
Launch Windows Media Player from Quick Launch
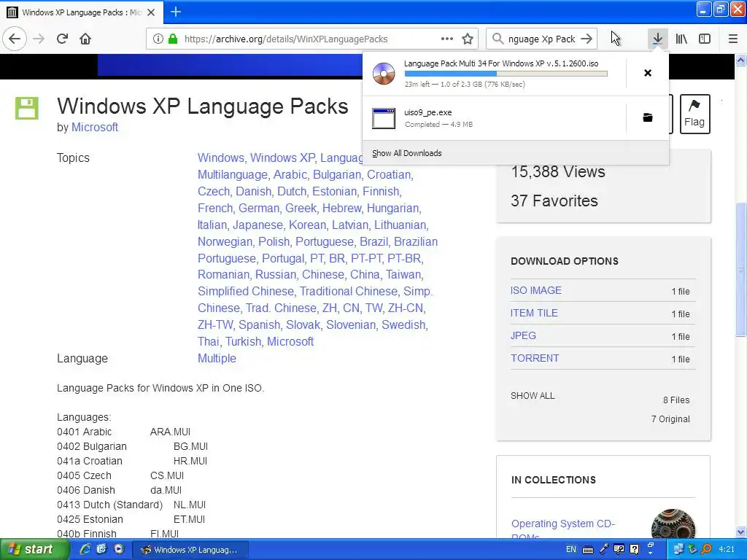pos(119,549)
